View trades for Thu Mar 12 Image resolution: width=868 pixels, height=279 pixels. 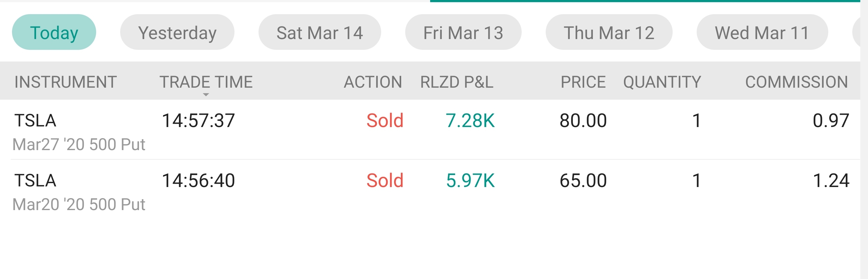609,33
